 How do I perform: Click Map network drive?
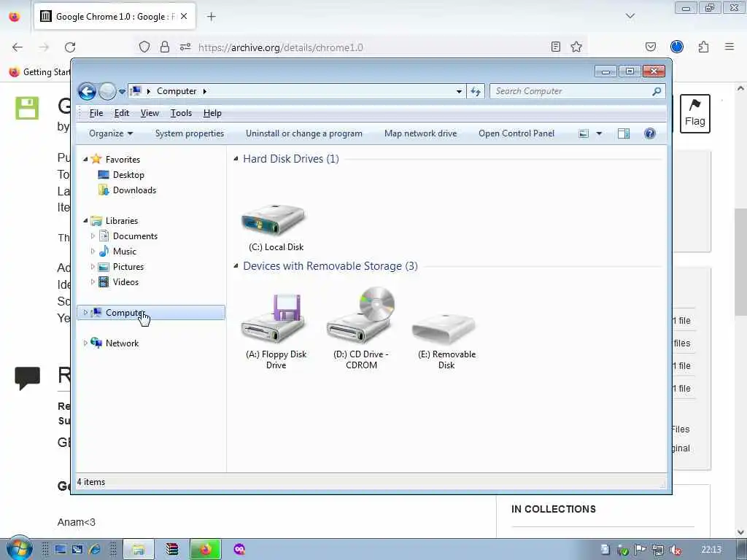click(x=420, y=133)
